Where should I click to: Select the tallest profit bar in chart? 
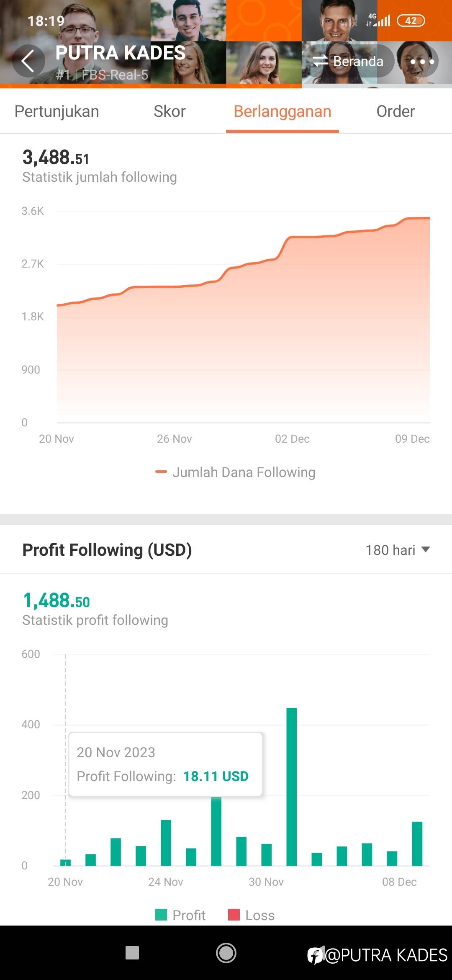click(292, 787)
